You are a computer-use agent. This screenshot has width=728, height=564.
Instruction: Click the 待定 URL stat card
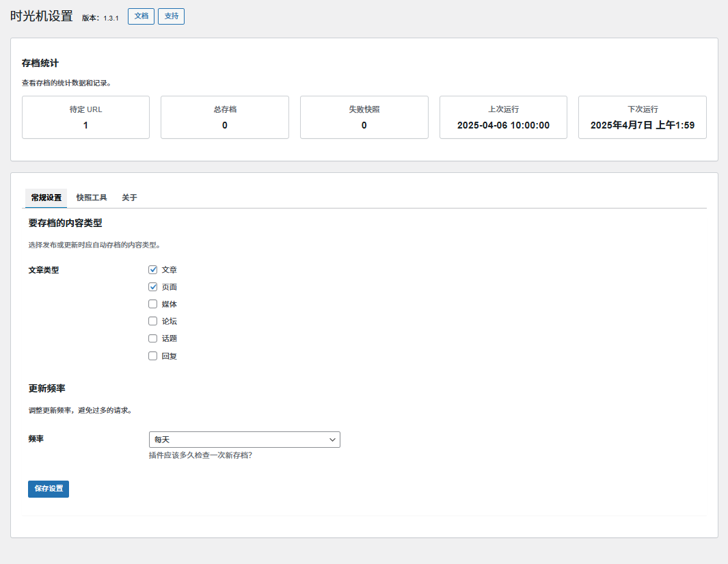pos(85,118)
